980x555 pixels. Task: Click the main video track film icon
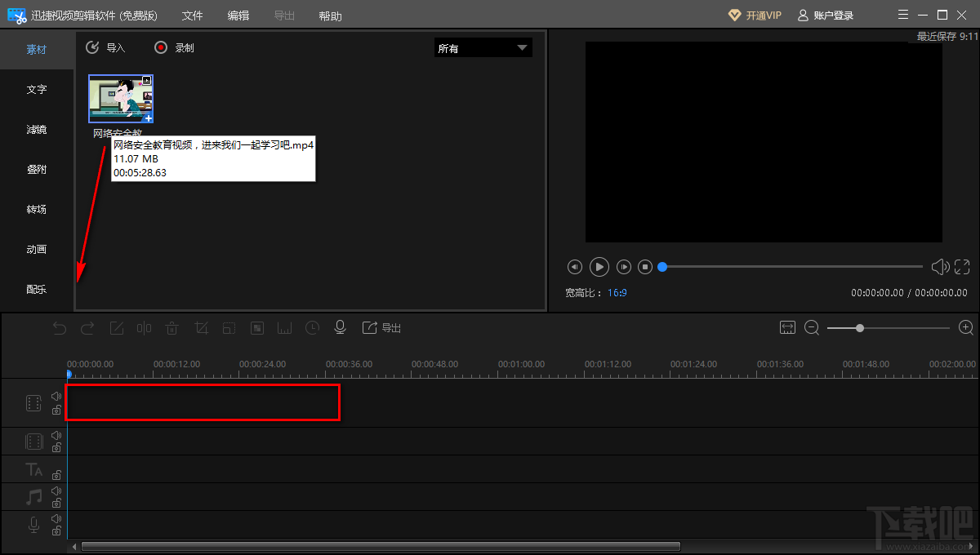pos(33,402)
